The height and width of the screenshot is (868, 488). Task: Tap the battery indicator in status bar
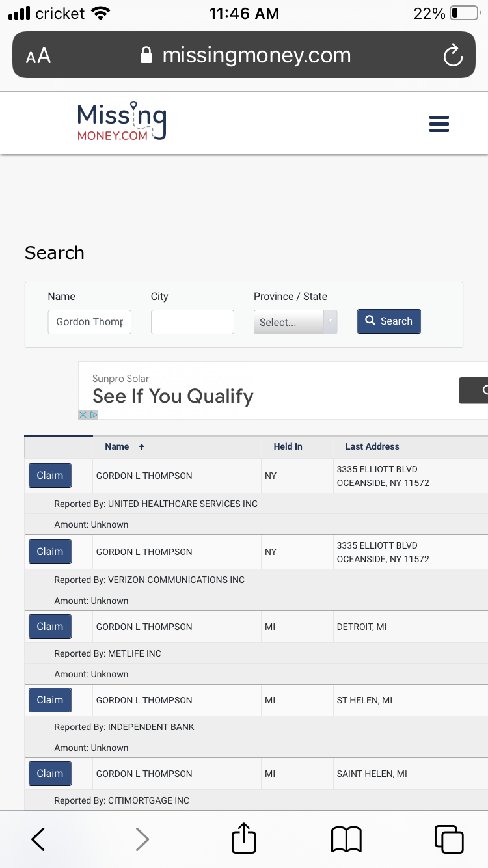[x=464, y=13]
